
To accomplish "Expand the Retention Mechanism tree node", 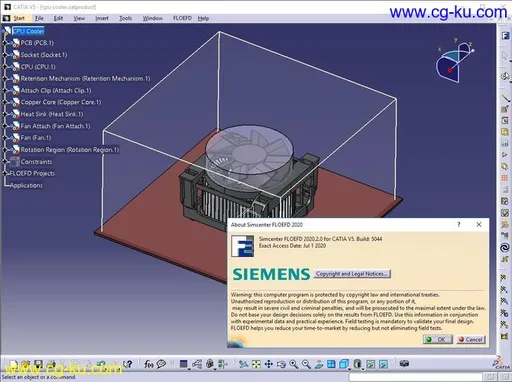I will [5, 79].
